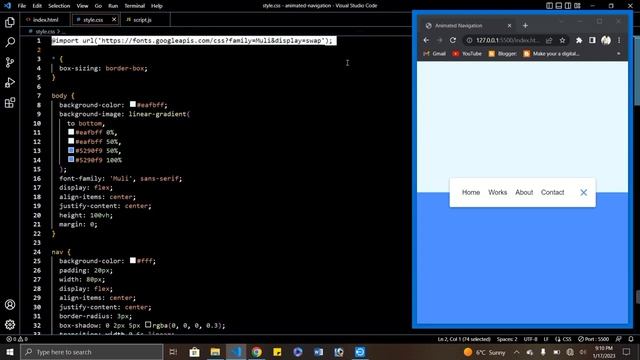The width and height of the screenshot is (640, 360).
Task: Click the errors and warnings status indicator
Action: (x=17, y=339)
